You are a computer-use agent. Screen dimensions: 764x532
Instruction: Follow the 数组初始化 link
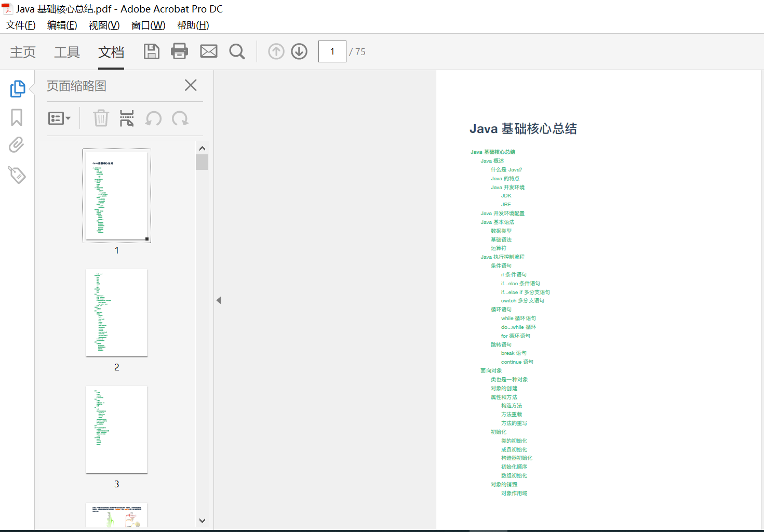tap(514, 476)
